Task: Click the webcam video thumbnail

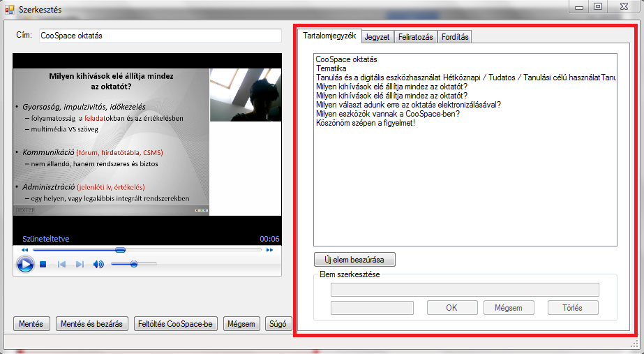Action: tap(246, 95)
